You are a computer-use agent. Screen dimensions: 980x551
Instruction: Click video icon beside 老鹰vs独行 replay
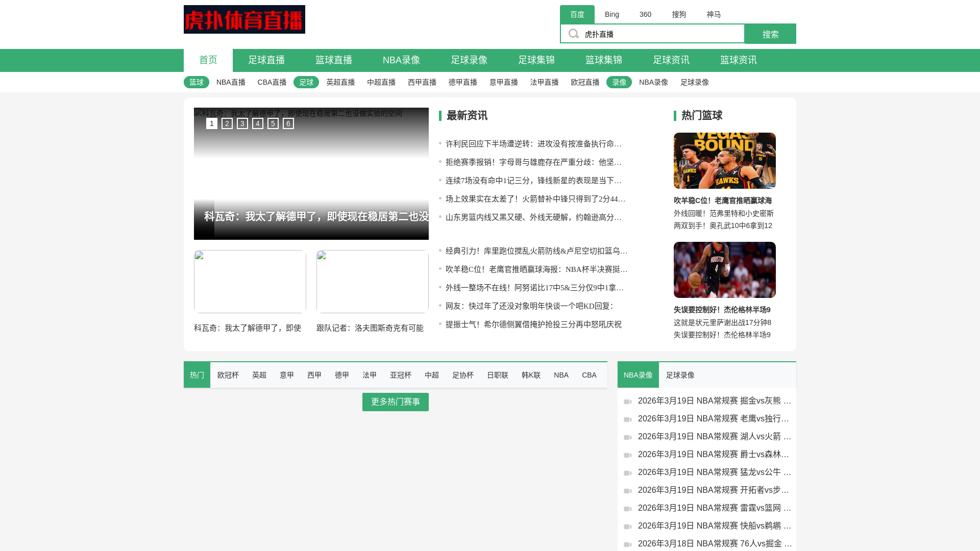pyautogui.click(x=628, y=419)
